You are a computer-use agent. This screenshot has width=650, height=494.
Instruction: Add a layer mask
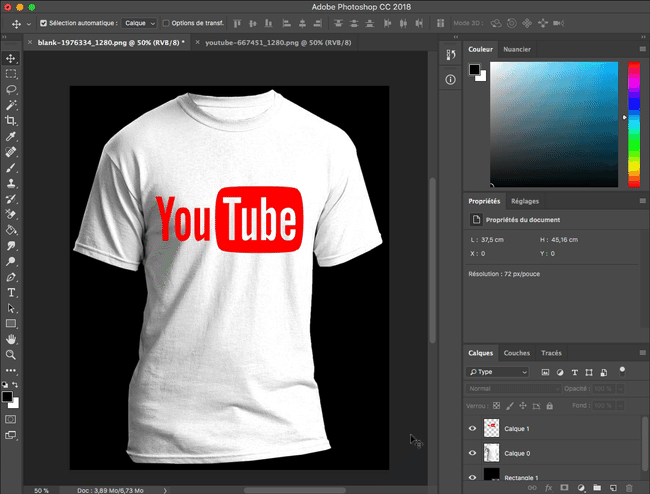[x=564, y=488]
